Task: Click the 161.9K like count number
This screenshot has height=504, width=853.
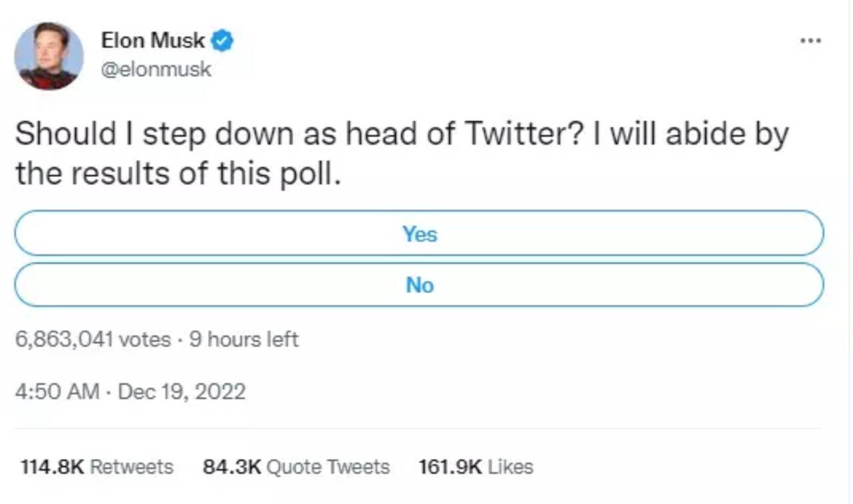Action: 450,467
